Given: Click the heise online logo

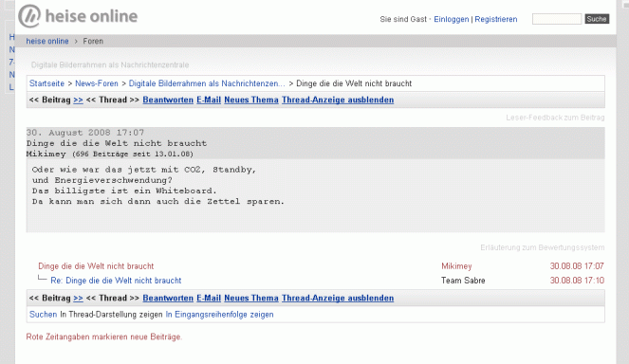Looking at the screenshot, I should click(78, 16).
